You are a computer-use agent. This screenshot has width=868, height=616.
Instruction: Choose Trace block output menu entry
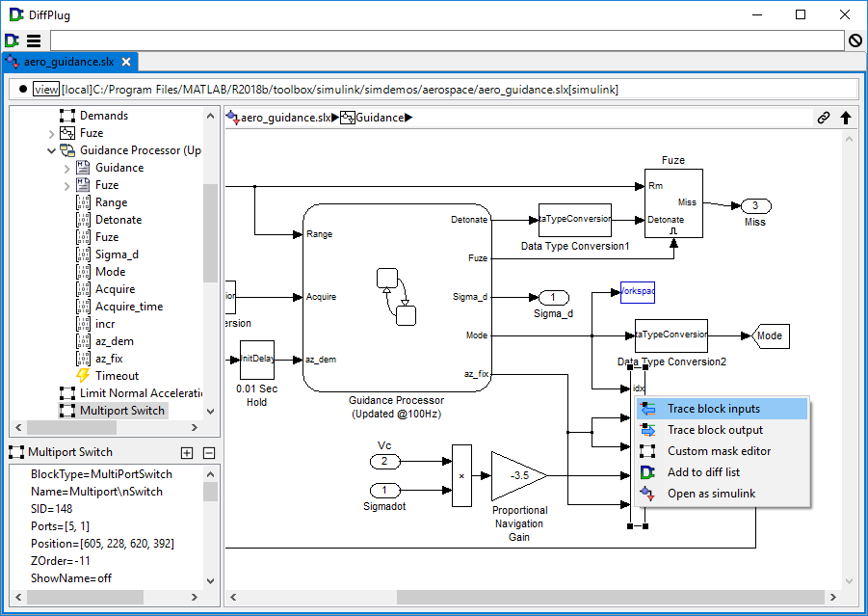click(722, 430)
